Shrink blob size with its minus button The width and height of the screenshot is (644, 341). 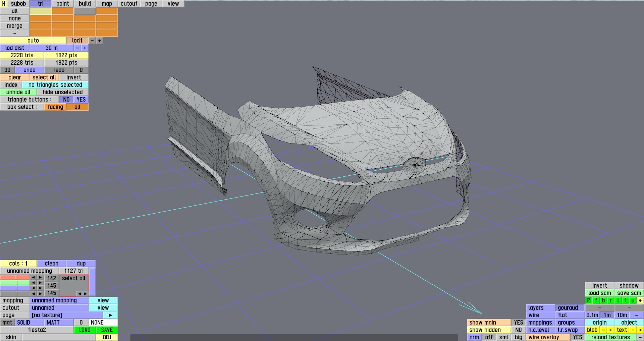(603, 330)
